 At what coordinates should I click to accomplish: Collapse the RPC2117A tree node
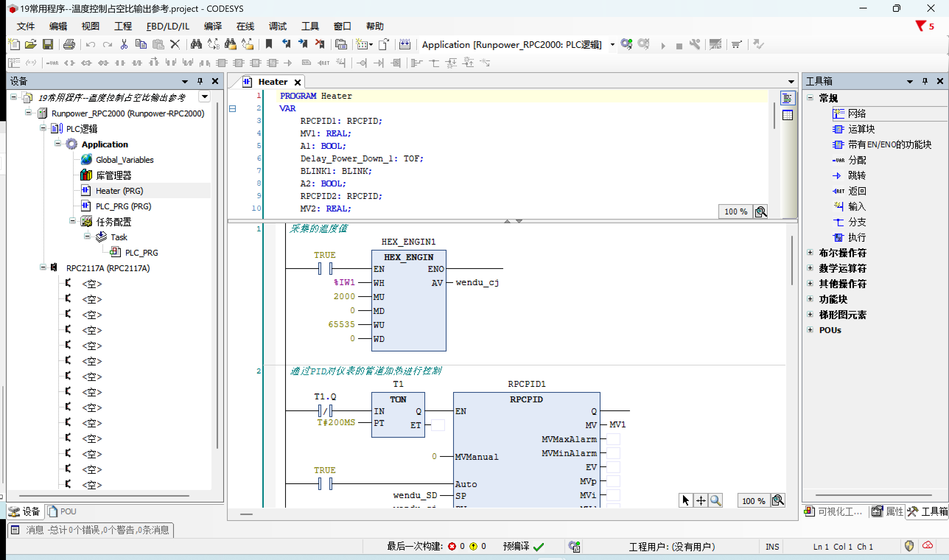(43, 267)
